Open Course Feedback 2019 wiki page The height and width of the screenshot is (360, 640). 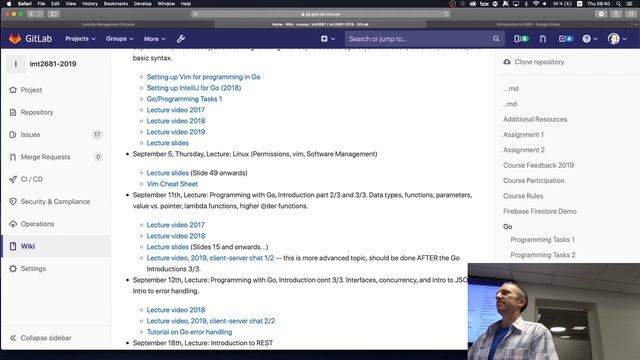pyautogui.click(x=538, y=165)
